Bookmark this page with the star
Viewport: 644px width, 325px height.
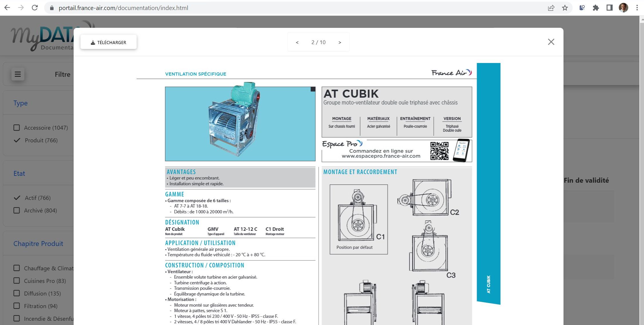click(x=565, y=8)
